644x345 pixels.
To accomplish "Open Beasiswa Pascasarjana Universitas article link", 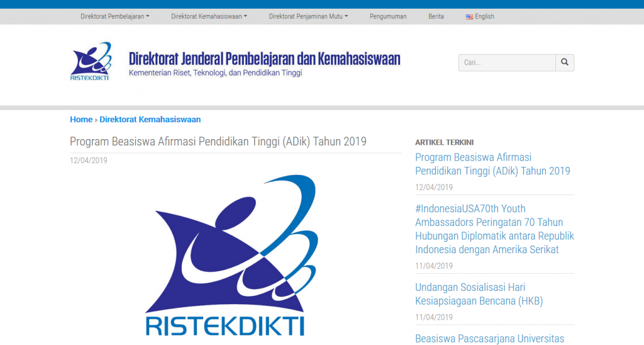I will [489, 339].
